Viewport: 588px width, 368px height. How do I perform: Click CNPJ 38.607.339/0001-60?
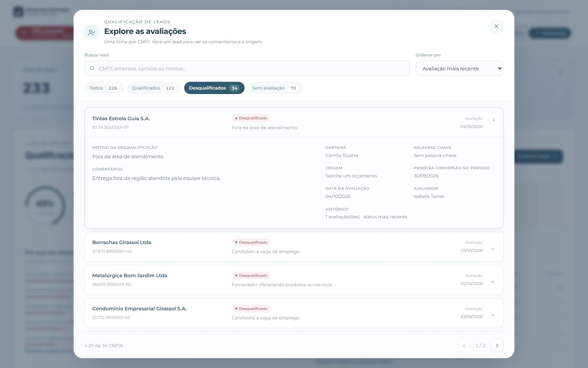(x=111, y=284)
